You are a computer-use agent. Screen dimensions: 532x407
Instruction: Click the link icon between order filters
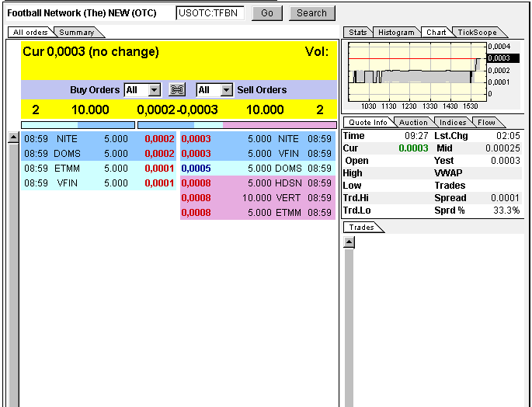177,90
